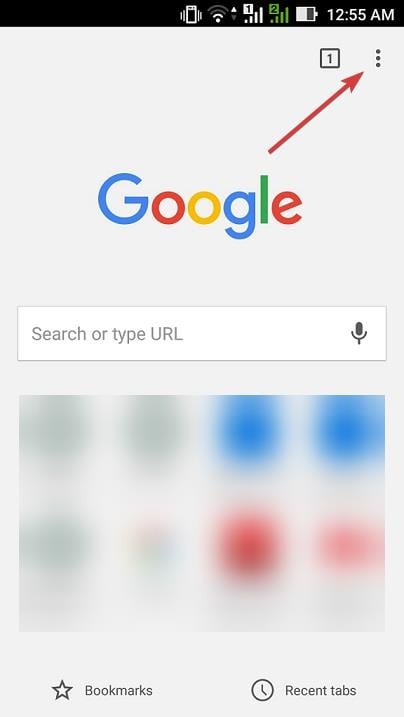Open the Bookmarks link

pyautogui.click(x=118, y=690)
